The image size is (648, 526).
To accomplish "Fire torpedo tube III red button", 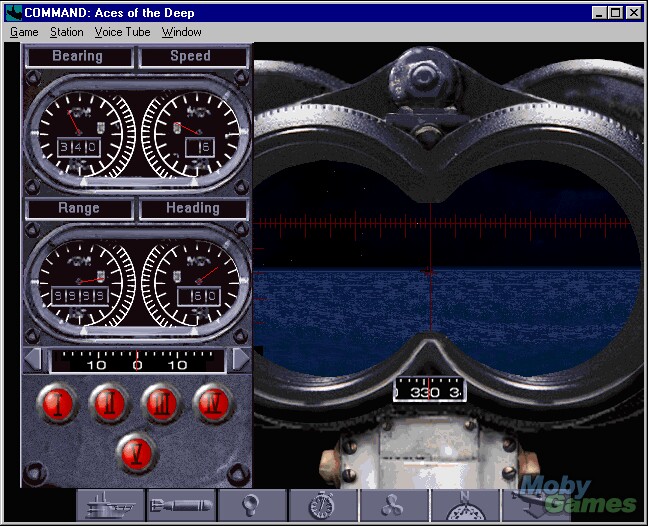I will click(x=161, y=403).
